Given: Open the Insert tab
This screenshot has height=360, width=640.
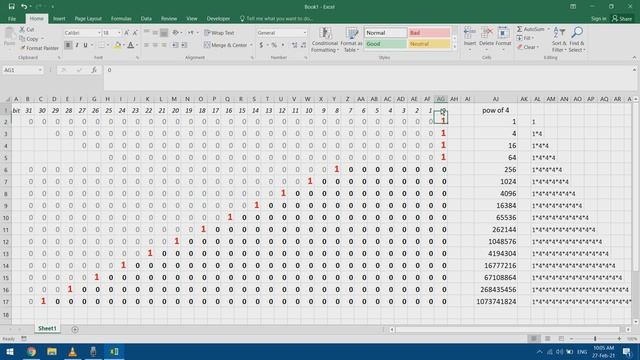Looking at the screenshot, I should click(59, 19).
